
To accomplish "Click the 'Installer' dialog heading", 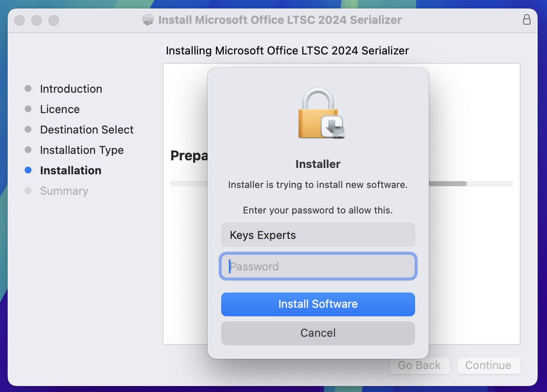I will (318, 164).
